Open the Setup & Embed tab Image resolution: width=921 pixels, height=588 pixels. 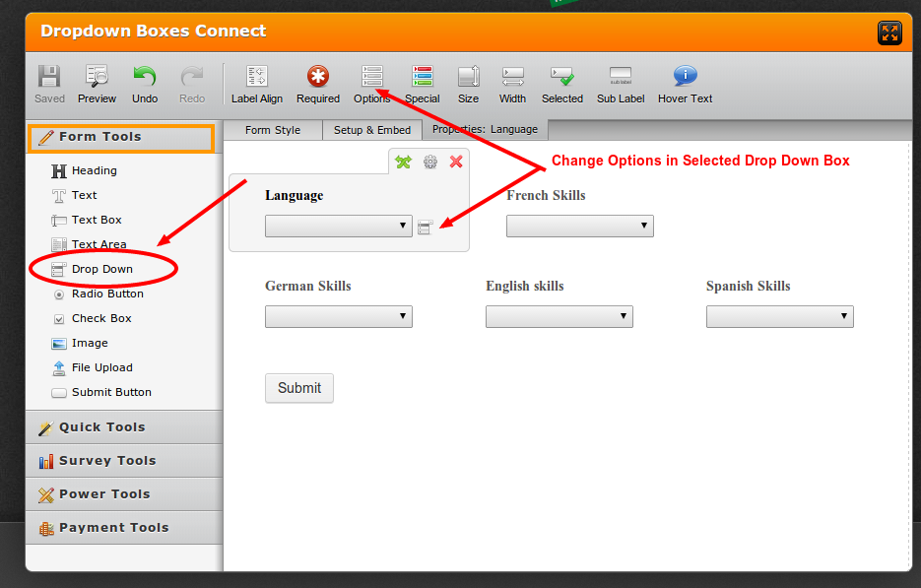pos(371,129)
